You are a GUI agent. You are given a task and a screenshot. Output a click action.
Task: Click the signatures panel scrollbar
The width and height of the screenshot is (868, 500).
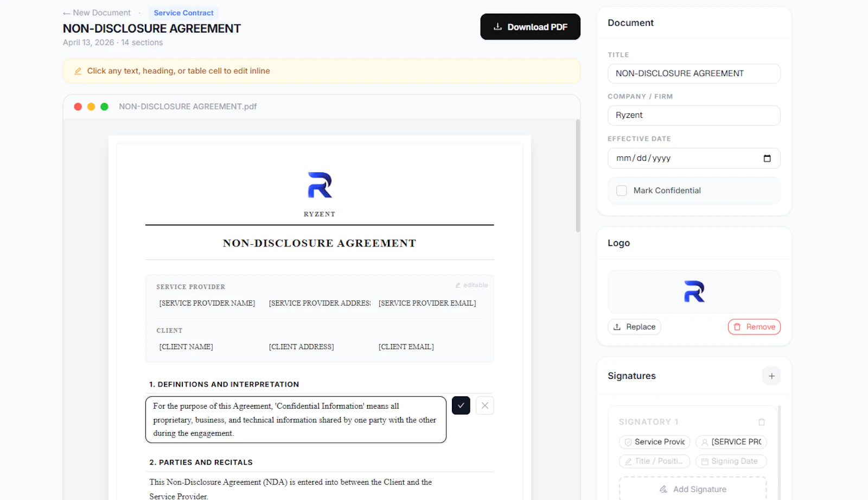(x=779, y=452)
